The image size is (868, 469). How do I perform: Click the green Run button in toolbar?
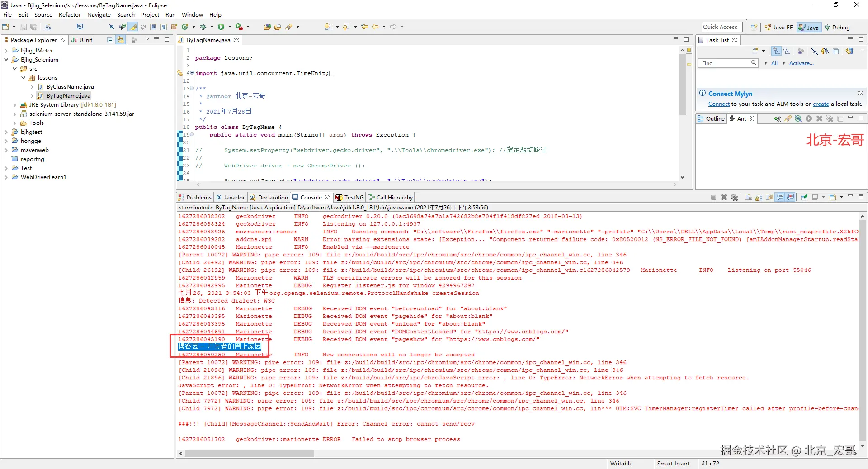pyautogui.click(x=221, y=27)
